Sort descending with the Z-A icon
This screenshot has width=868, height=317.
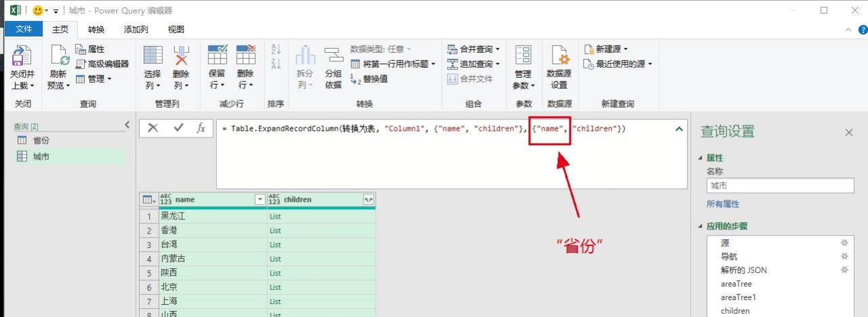[276, 64]
